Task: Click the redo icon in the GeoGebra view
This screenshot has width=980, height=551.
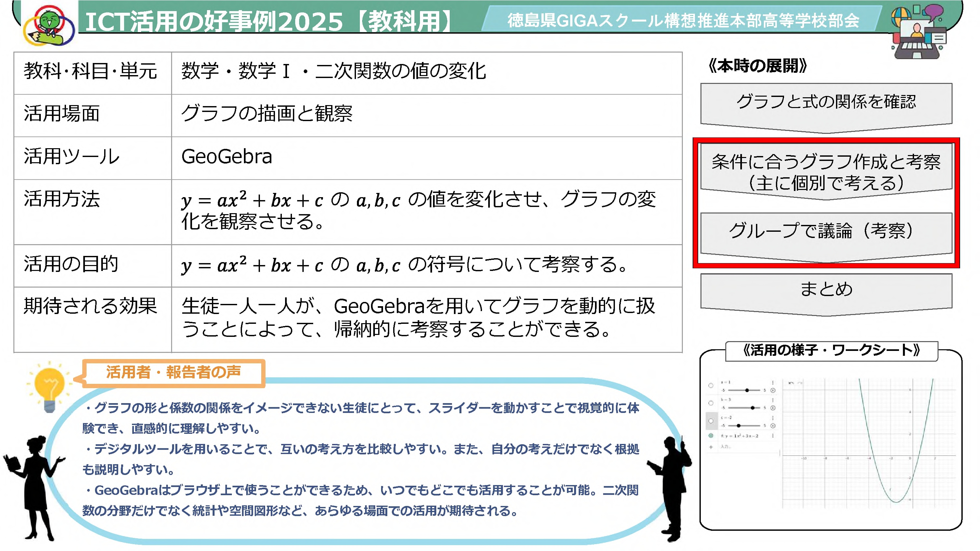Action: [800, 384]
